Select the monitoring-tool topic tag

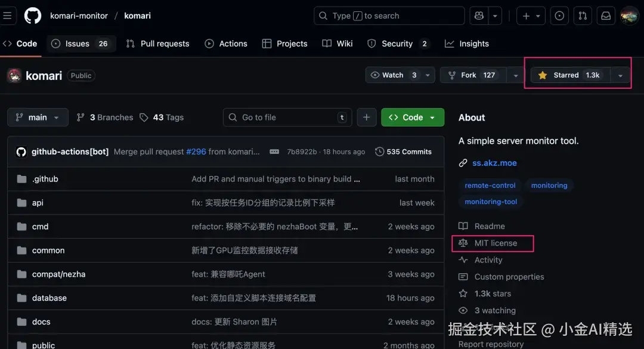coord(491,202)
